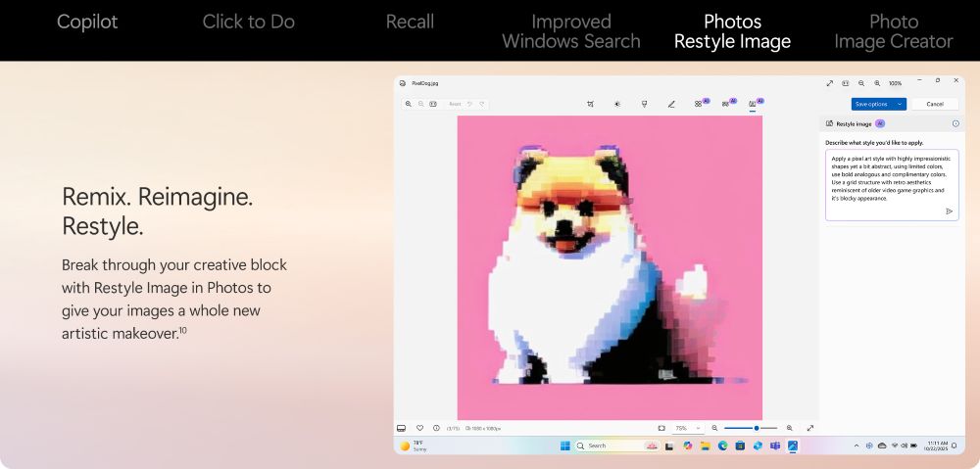This screenshot has height=469, width=980.
Task: Show hidden system tray icons chevron
Action: point(856,446)
